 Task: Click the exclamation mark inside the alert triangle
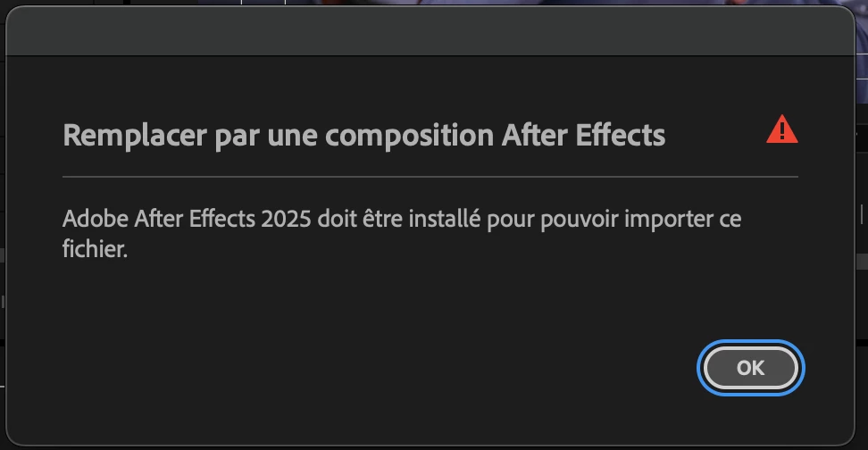(781, 131)
